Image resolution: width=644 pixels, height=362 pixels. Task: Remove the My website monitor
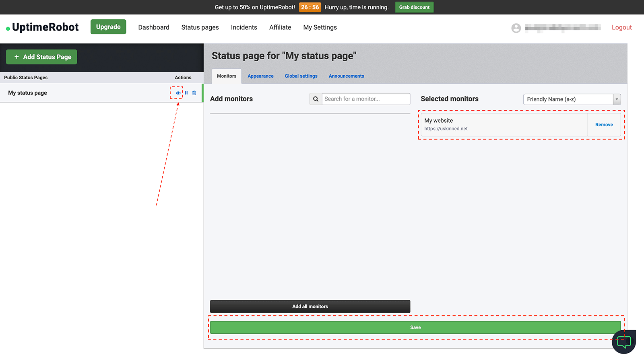[604, 125]
